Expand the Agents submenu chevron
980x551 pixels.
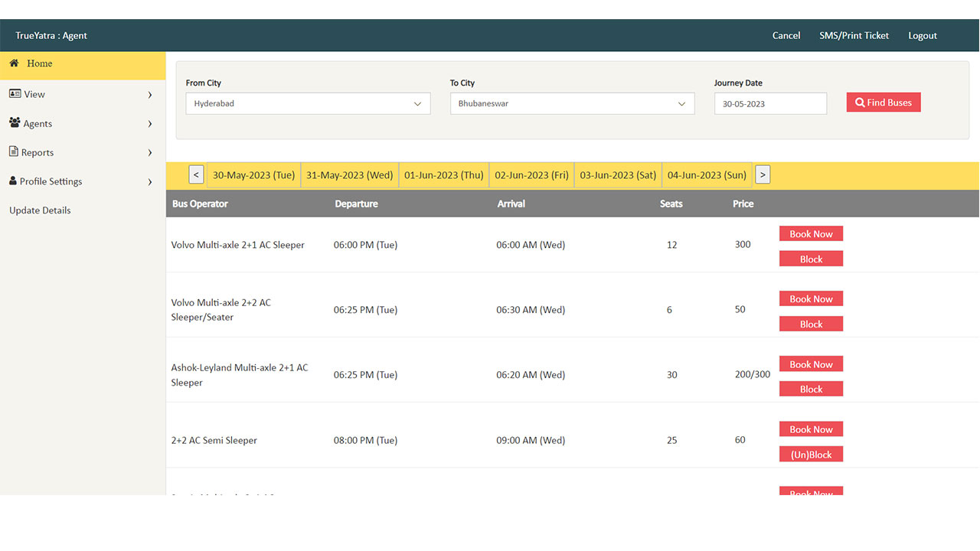pyautogui.click(x=150, y=124)
